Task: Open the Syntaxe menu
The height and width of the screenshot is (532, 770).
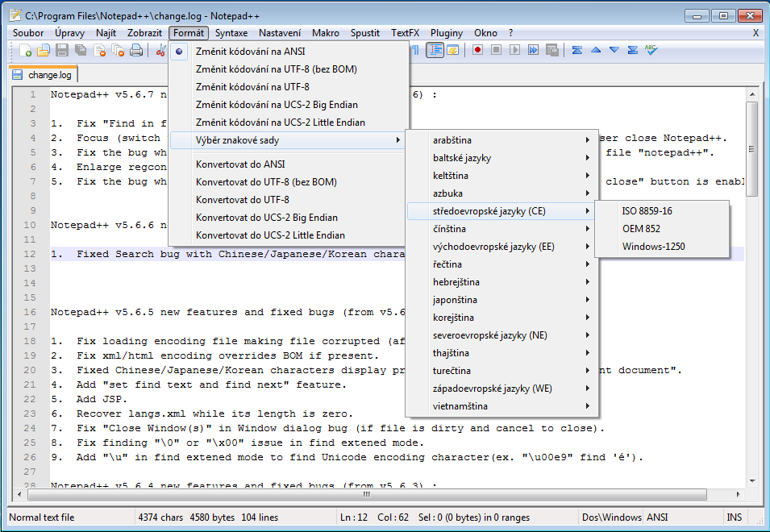Action: 231,33
